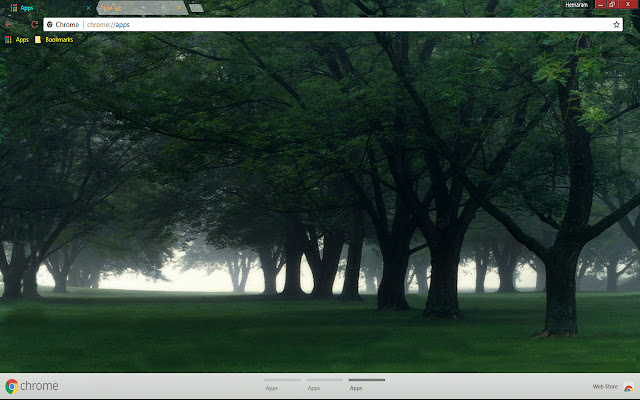
Task: Go back with the red back arrow
Action: 8,24
